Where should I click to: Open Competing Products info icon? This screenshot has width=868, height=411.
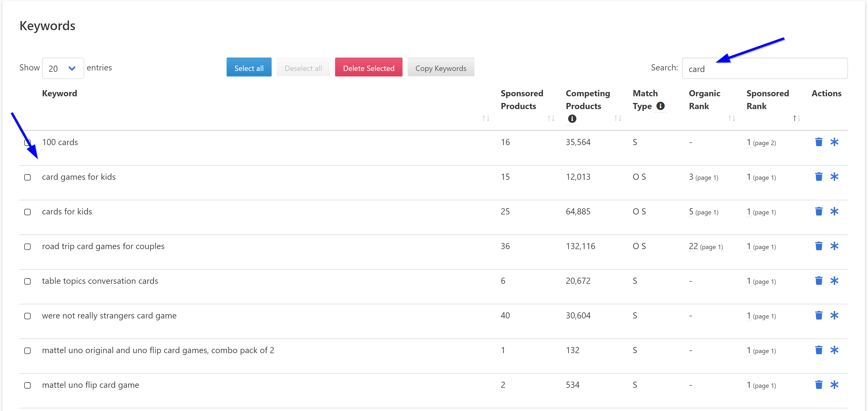pos(572,119)
